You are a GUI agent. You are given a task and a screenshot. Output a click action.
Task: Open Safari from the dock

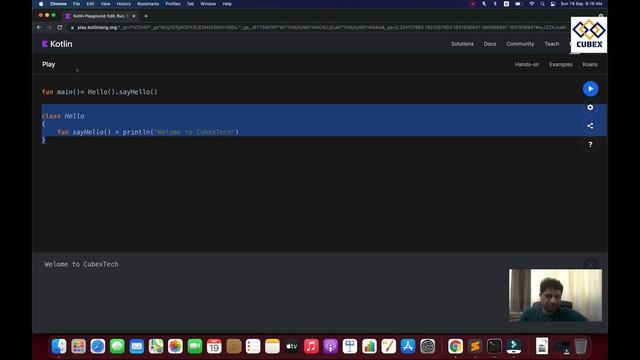(x=98, y=346)
